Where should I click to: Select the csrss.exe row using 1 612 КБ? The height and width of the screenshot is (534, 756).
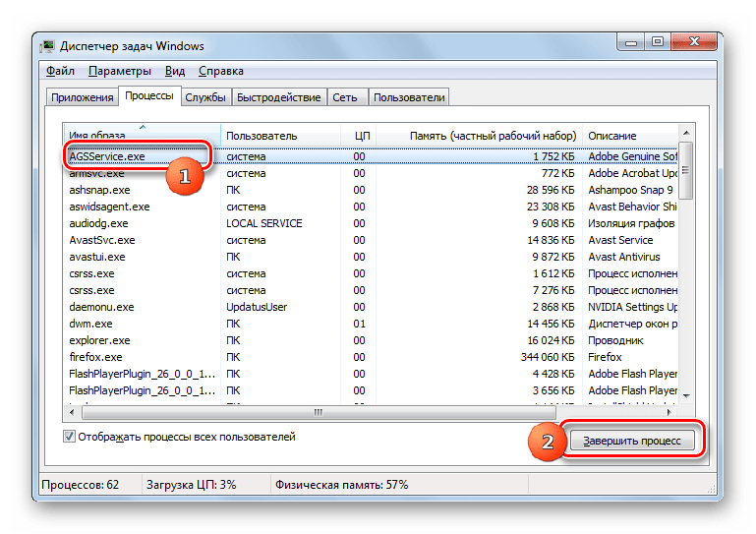pos(371,273)
